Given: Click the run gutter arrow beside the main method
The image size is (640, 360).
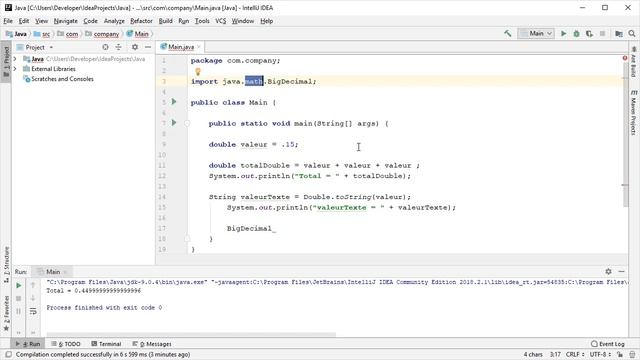Looking at the screenshot, I should [x=174, y=122].
